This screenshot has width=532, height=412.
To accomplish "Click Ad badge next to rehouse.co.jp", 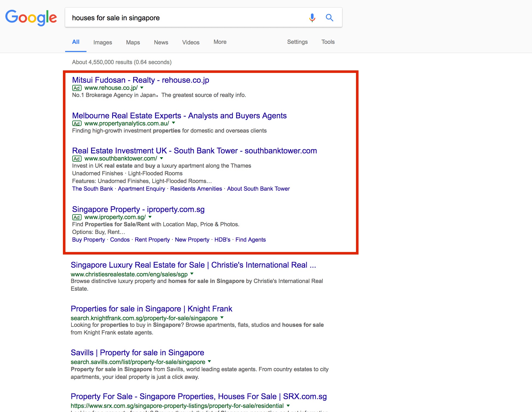I will (77, 88).
